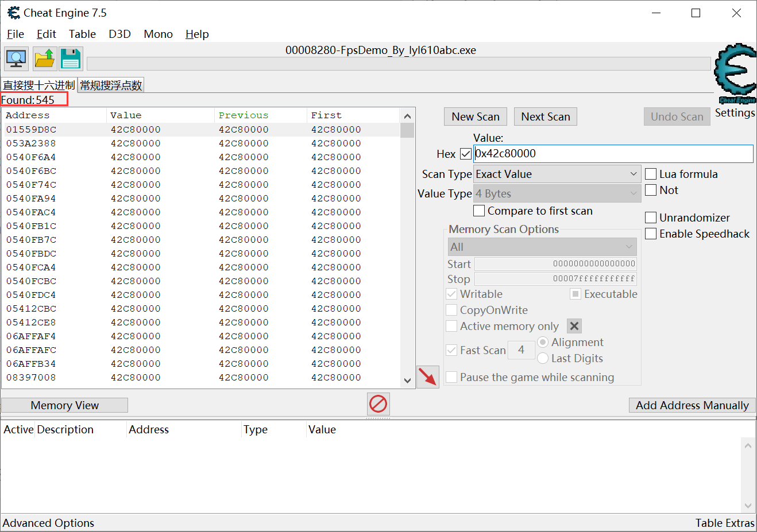Click results list scroll-up arrow
Image resolution: width=757 pixels, height=532 pixels.
[x=407, y=116]
